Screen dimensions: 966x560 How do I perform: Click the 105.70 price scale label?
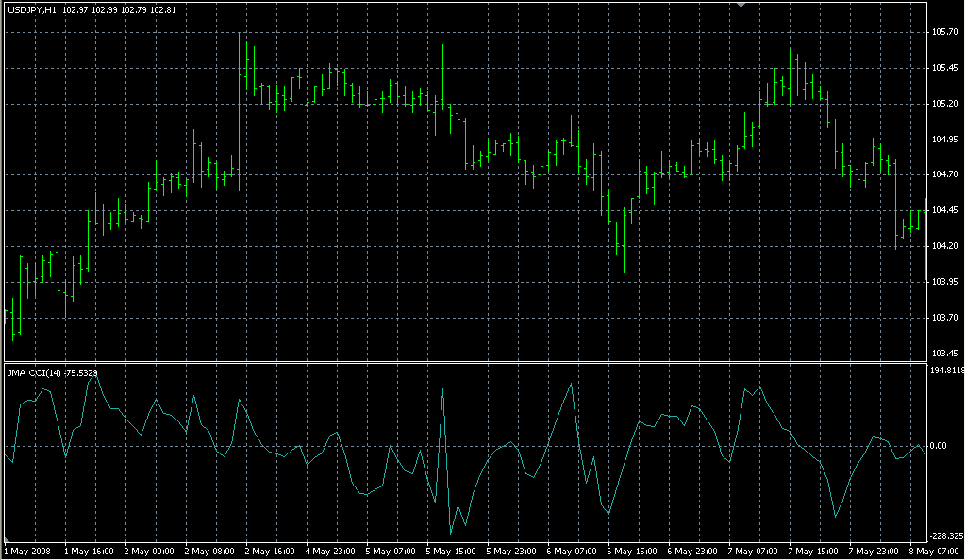point(943,32)
